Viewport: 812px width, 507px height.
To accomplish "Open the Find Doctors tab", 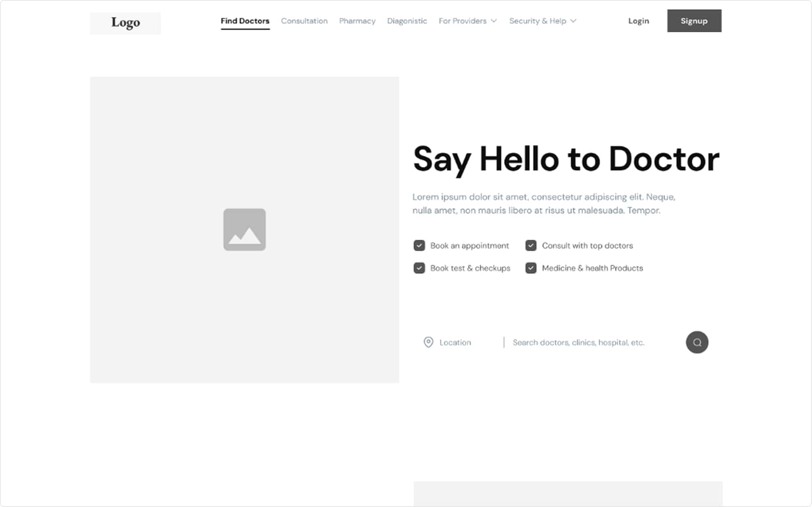I will click(245, 21).
